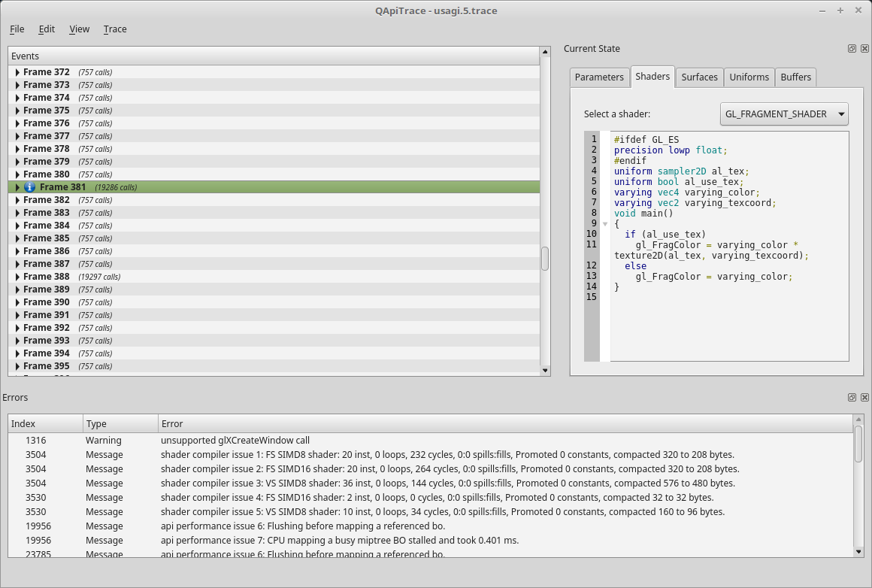
Task: Sort errors by the Index column header
Action: tap(45, 424)
